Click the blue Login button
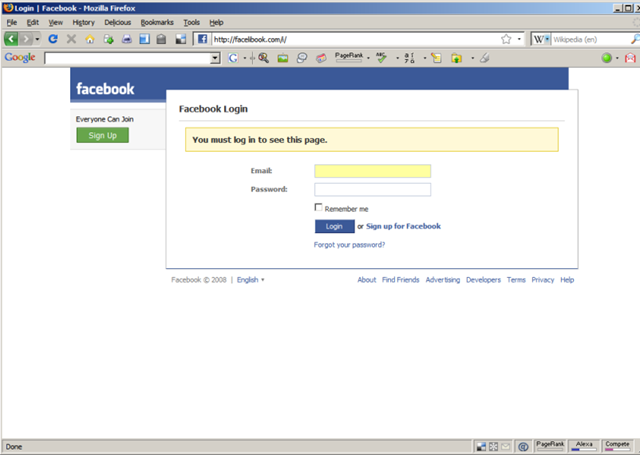The image size is (640, 455). 335,226
